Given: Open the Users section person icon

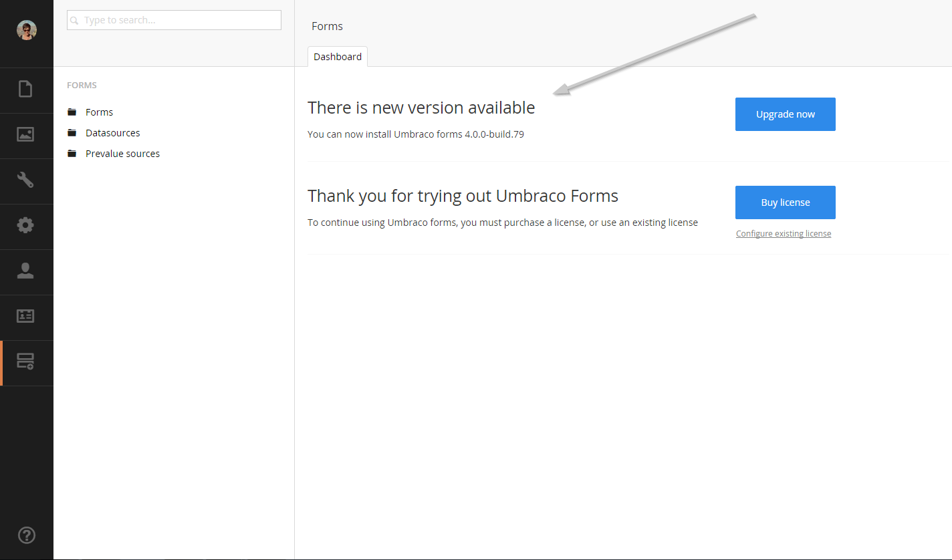Looking at the screenshot, I should (25, 271).
